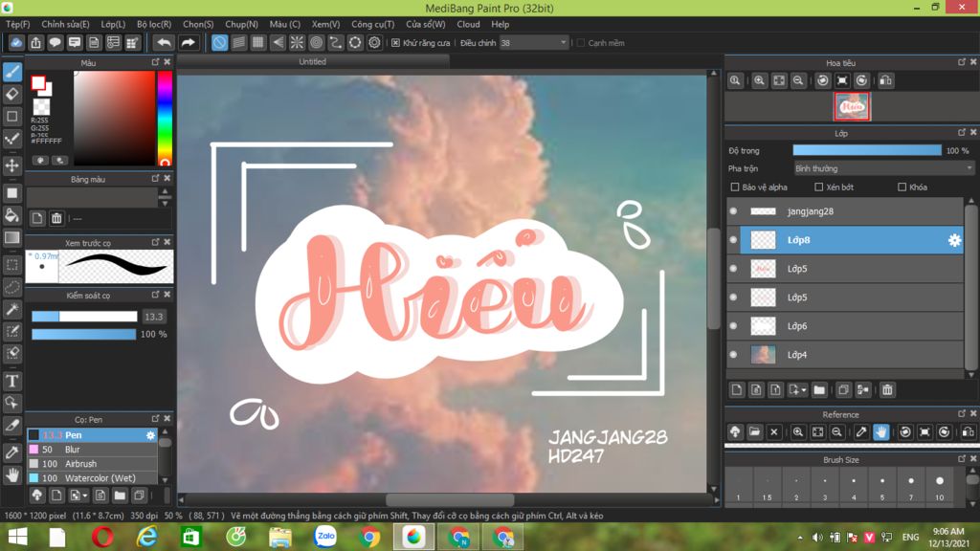Toggle the Khử răng cưa checkbox
980x551 pixels.
click(395, 43)
